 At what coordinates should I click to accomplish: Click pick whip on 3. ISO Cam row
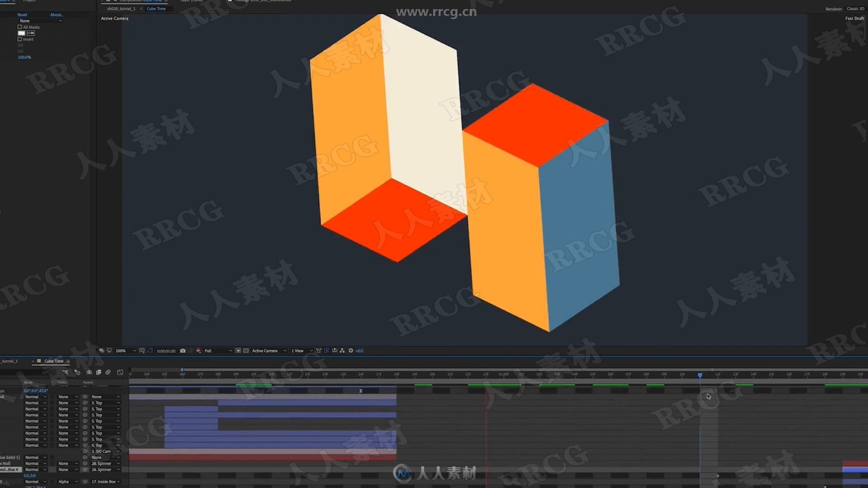tap(85, 451)
